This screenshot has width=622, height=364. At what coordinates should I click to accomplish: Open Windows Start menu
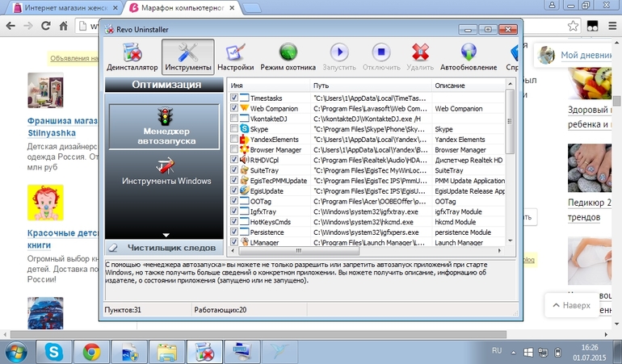click(x=16, y=352)
